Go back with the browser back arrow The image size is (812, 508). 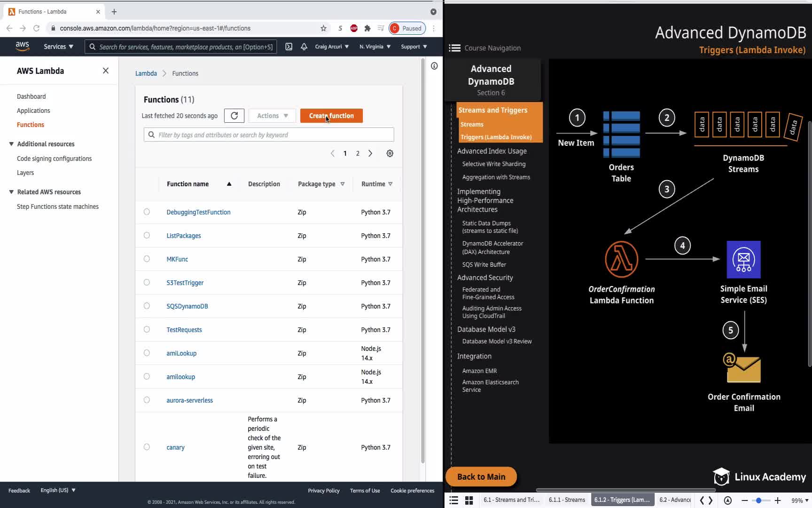tap(9, 28)
